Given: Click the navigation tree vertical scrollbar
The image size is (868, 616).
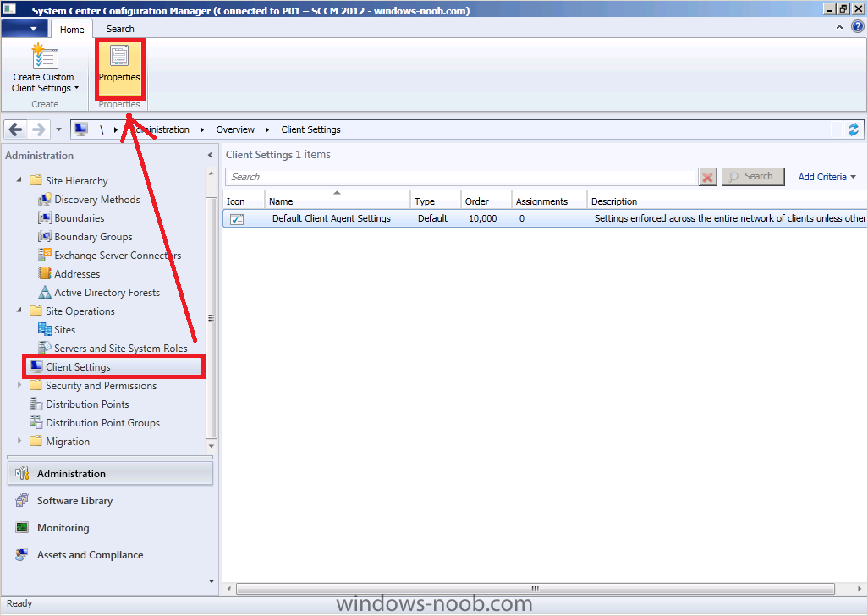Looking at the screenshot, I should click(211, 317).
